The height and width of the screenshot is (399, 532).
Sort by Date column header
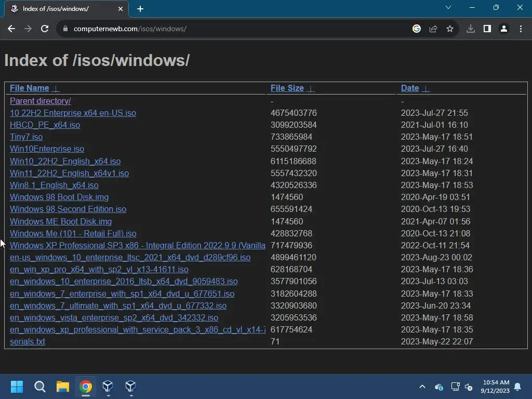coord(410,88)
